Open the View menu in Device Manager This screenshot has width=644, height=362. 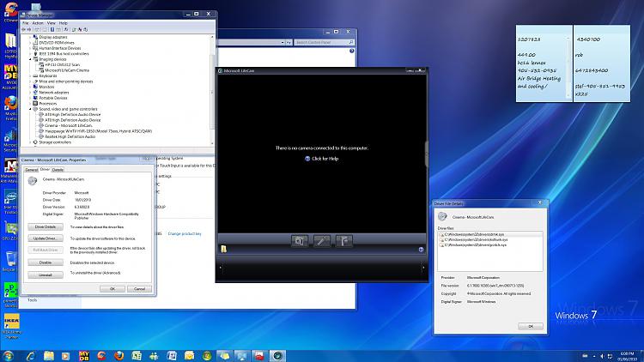(x=52, y=23)
